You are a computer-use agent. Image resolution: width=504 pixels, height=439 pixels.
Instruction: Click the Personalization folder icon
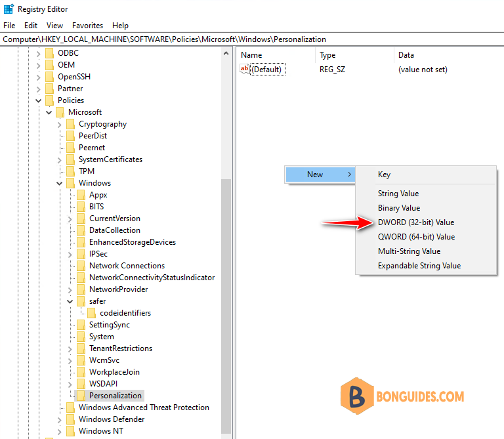(81, 396)
